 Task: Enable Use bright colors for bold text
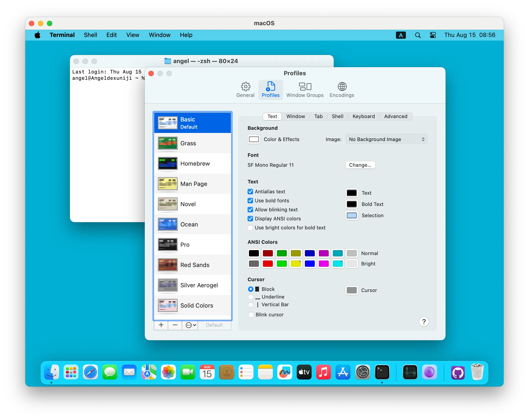coord(250,228)
